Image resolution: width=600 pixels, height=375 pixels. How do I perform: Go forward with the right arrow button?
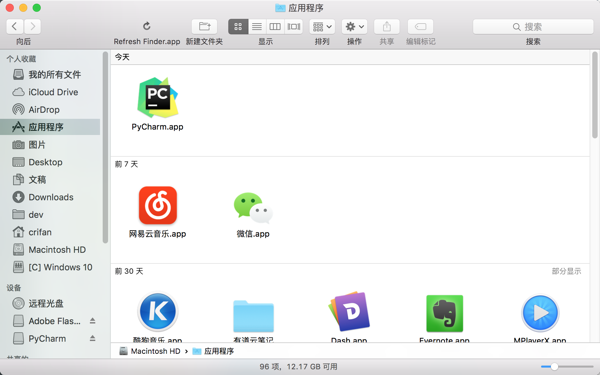coord(33,26)
